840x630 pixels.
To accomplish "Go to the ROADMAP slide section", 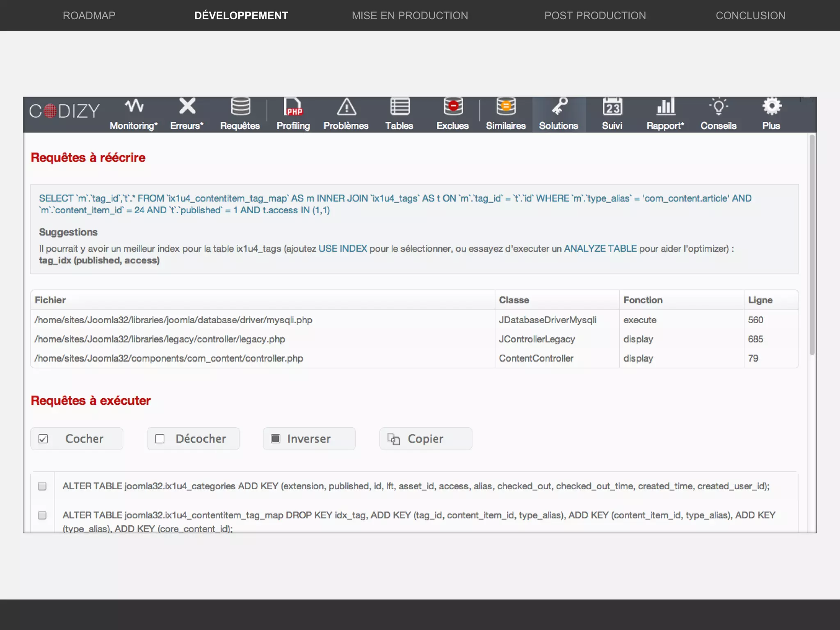I will (x=89, y=16).
